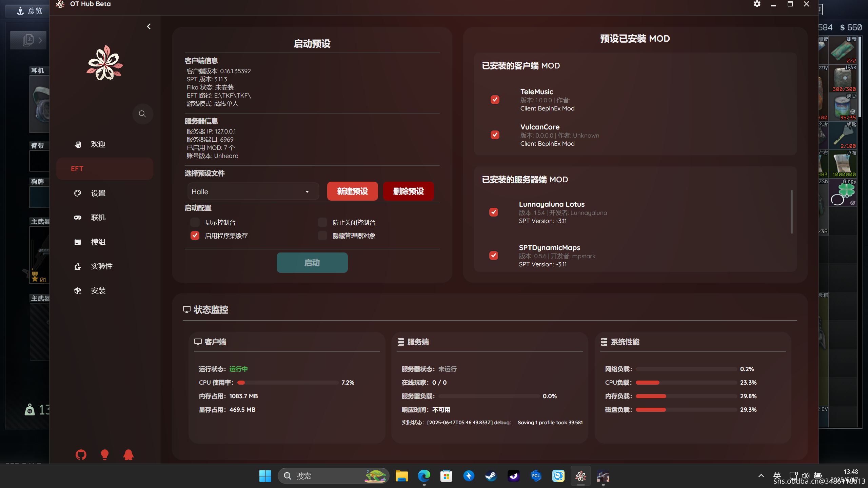The height and width of the screenshot is (488, 868).
Task: Open Microsoft Edge from the taskbar
Action: [424, 476]
